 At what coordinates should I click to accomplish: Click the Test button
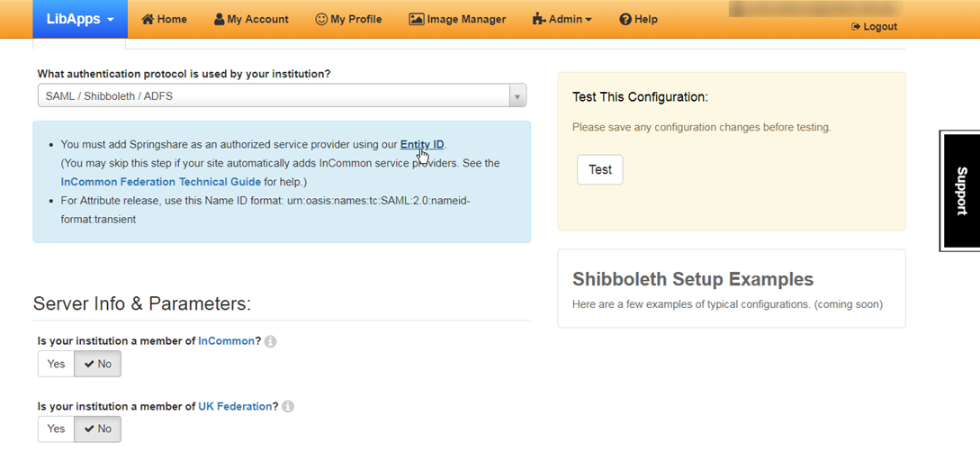tap(600, 169)
